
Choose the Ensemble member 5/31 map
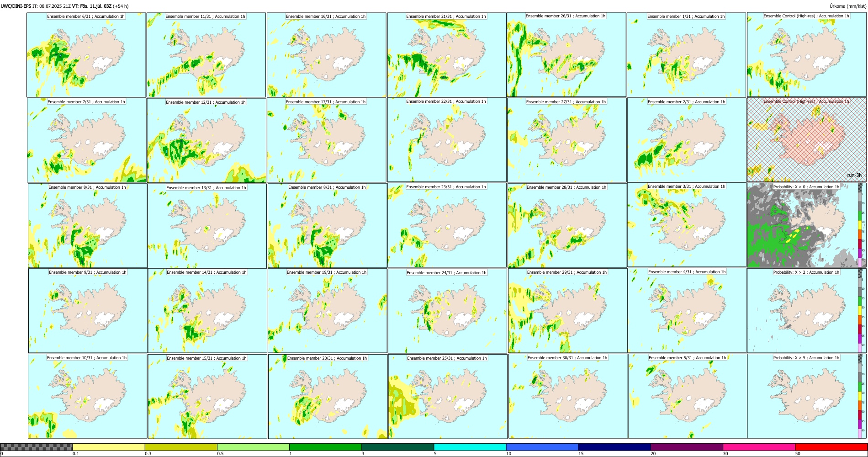click(x=688, y=396)
